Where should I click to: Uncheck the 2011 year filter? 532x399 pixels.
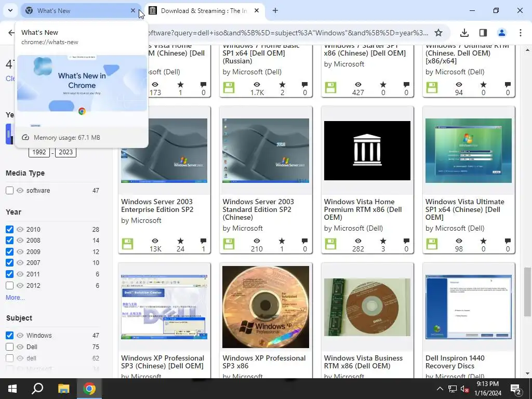[9, 274]
